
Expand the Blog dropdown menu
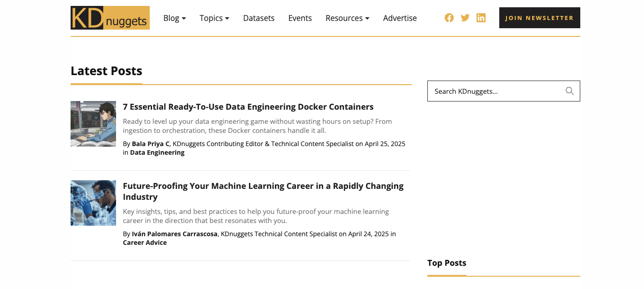(174, 18)
